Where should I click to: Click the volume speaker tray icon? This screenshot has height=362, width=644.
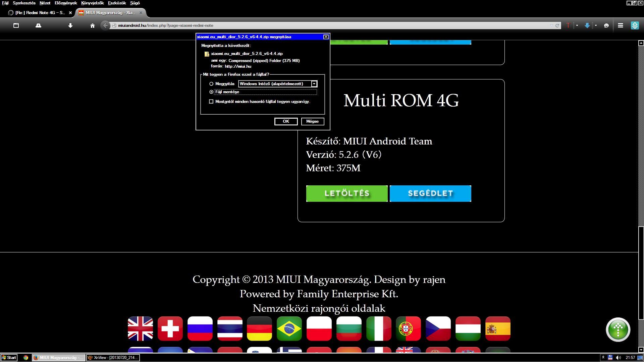[x=618, y=358]
